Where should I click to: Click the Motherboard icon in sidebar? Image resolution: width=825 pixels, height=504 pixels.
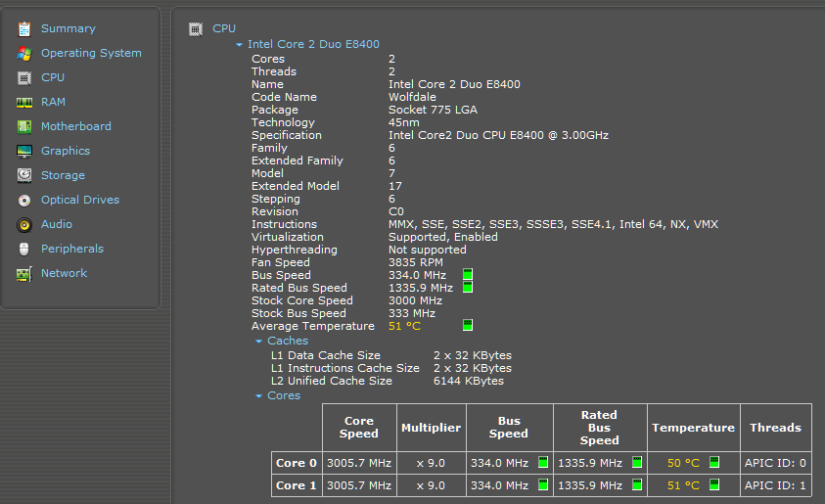(x=24, y=126)
